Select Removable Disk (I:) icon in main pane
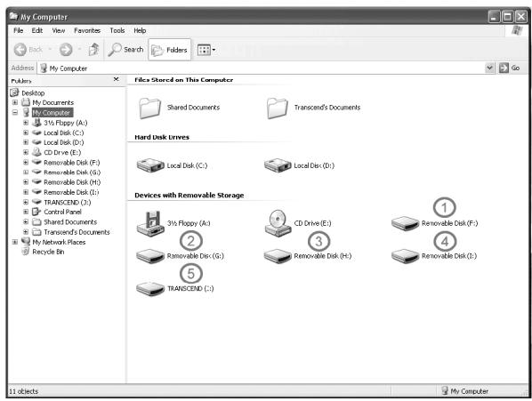This screenshot has width=532, height=401. [405, 256]
